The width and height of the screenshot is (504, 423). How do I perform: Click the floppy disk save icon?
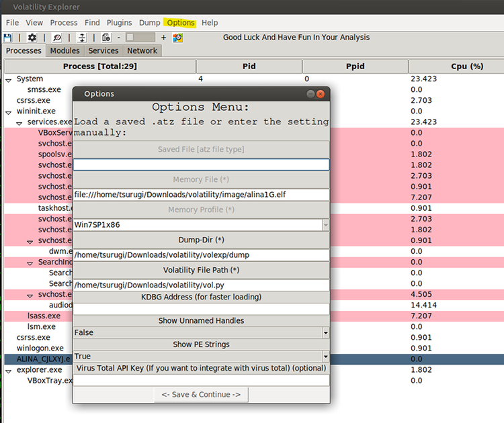click(7, 38)
